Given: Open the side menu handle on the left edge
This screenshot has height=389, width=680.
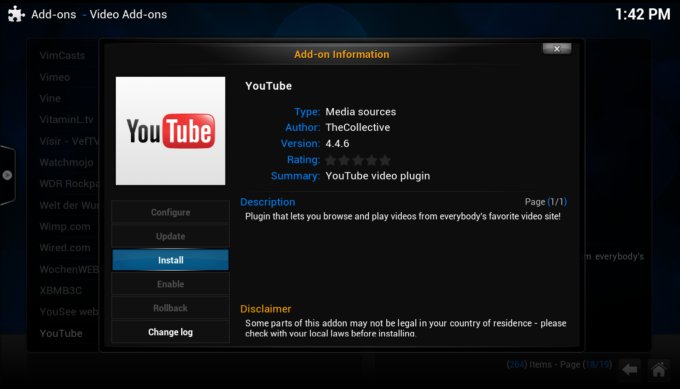Looking at the screenshot, I should pos(7,175).
